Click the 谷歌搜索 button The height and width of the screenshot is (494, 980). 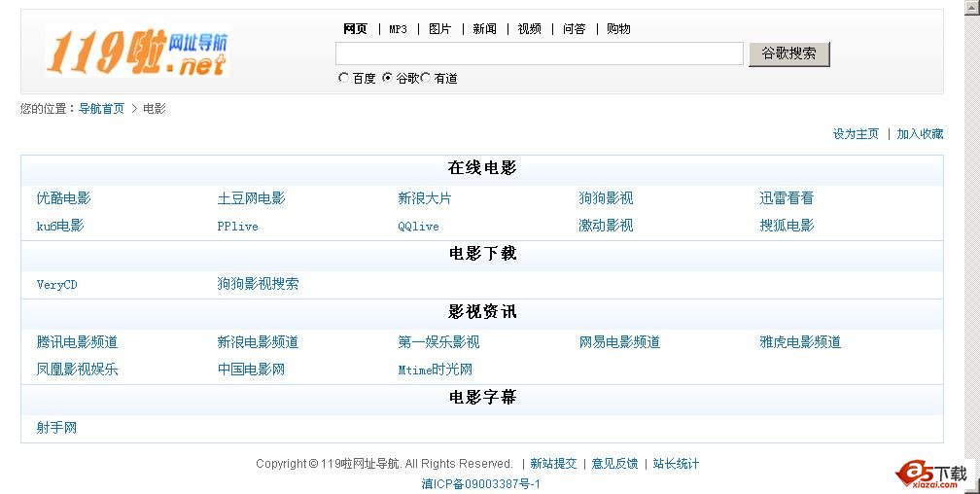(x=788, y=53)
